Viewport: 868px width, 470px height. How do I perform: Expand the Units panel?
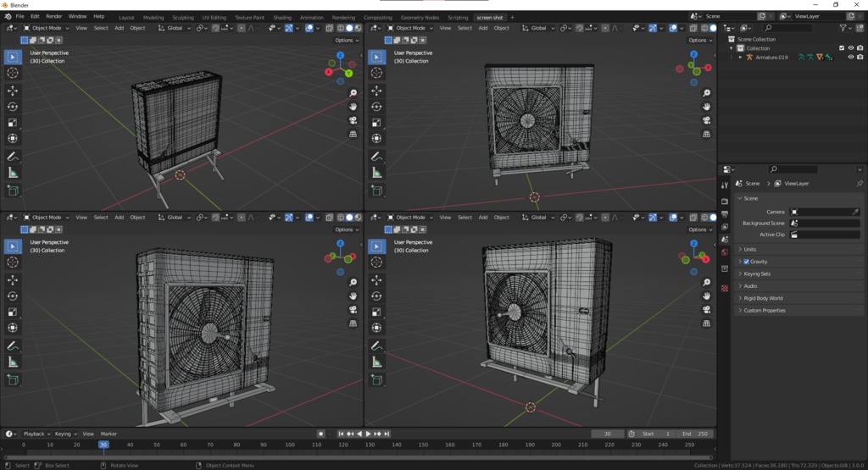click(750, 249)
